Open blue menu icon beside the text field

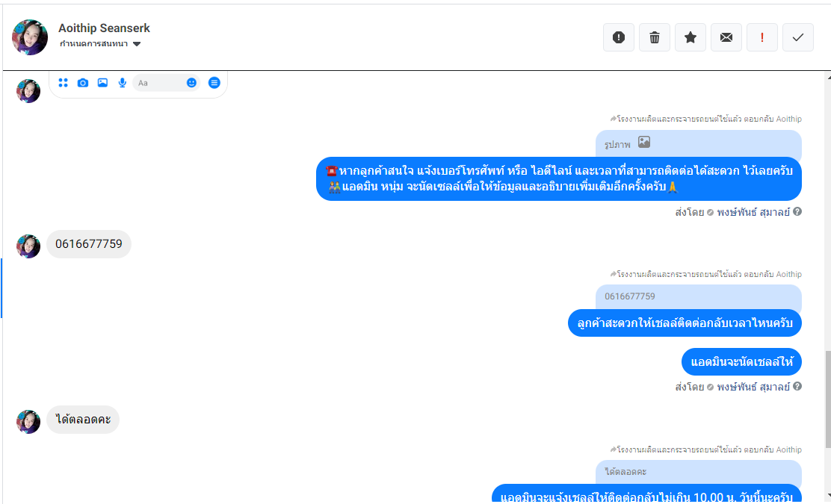pos(214,83)
